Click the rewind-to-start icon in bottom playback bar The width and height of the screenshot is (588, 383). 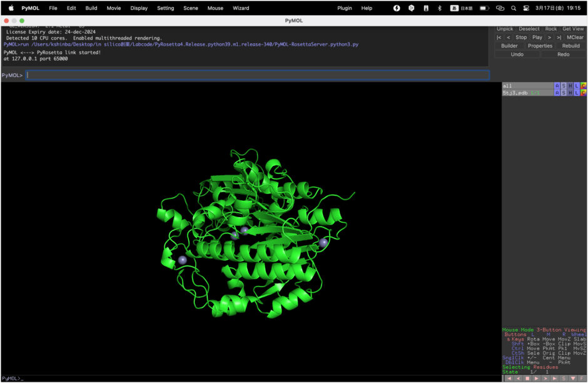click(x=509, y=379)
